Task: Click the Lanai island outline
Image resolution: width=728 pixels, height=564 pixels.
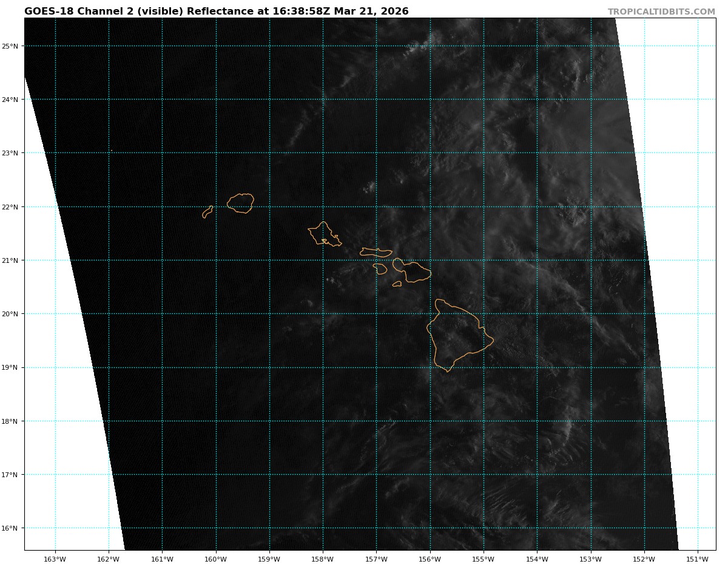Action: point(380,268)
